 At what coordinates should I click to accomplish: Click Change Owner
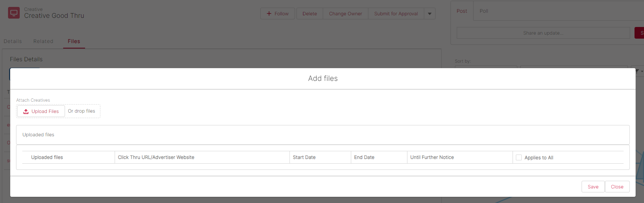point(345,13)
